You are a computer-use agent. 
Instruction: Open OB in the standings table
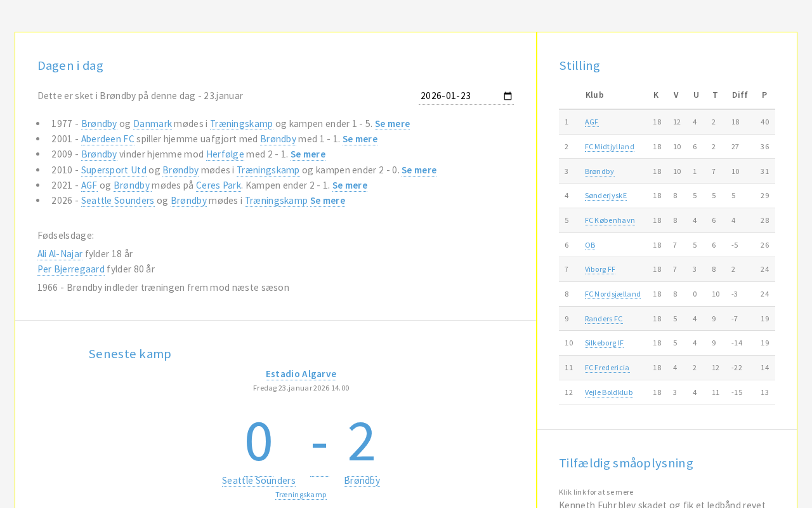point(590,245)
